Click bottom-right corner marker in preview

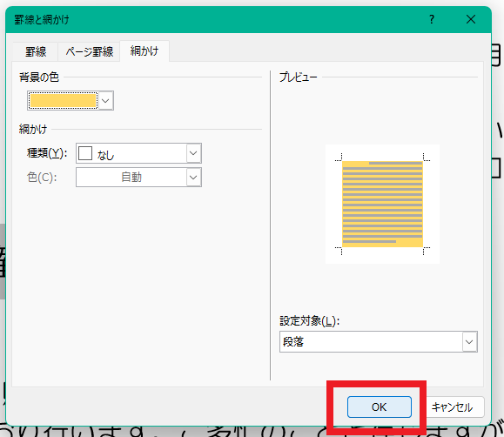point(427,251)
